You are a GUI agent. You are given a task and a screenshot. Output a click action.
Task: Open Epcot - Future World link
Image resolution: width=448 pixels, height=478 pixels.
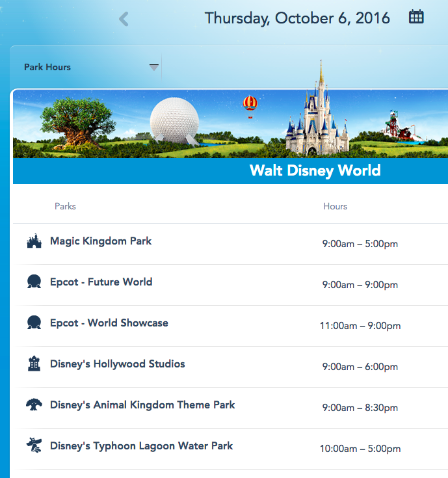click(101, 282)
